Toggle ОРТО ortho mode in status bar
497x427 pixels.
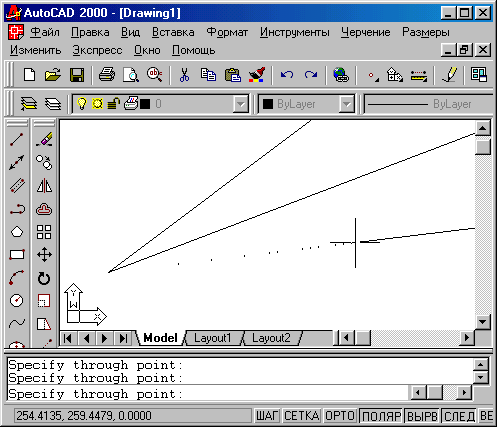click(340, 416)
